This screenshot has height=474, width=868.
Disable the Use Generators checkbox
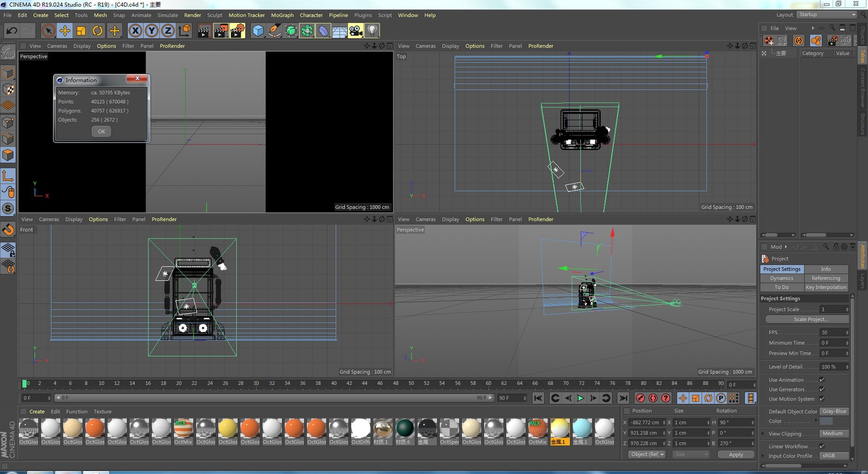822,389
